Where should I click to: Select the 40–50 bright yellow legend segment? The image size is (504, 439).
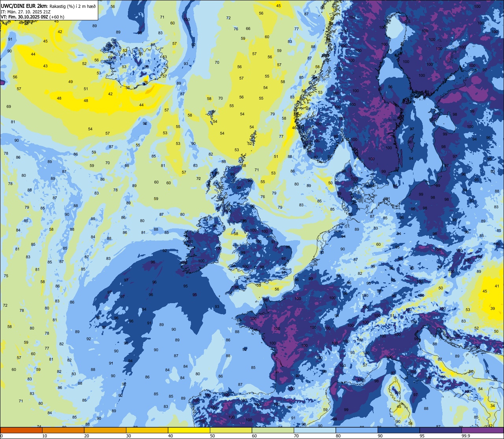(x=189, y=430)
